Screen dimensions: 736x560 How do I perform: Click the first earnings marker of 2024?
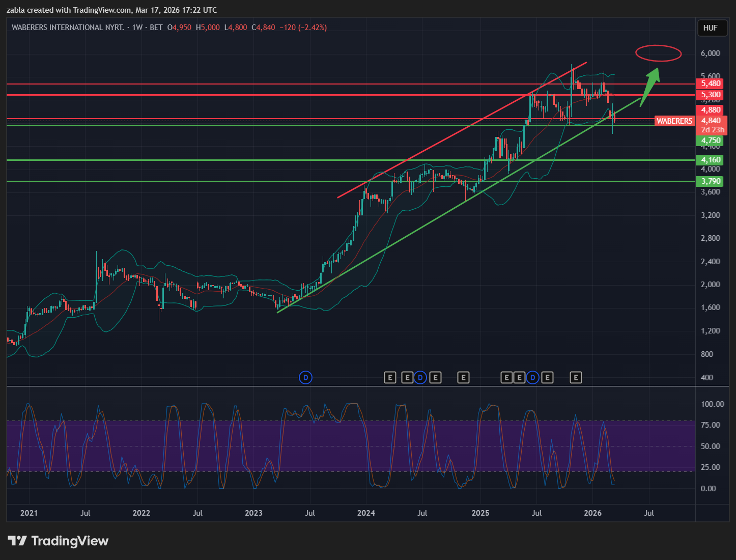point(389,377)
